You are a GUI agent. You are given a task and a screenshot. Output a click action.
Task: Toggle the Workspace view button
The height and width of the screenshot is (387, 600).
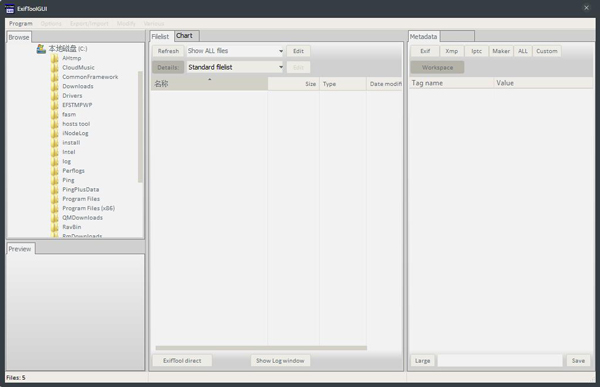(437, 67)
